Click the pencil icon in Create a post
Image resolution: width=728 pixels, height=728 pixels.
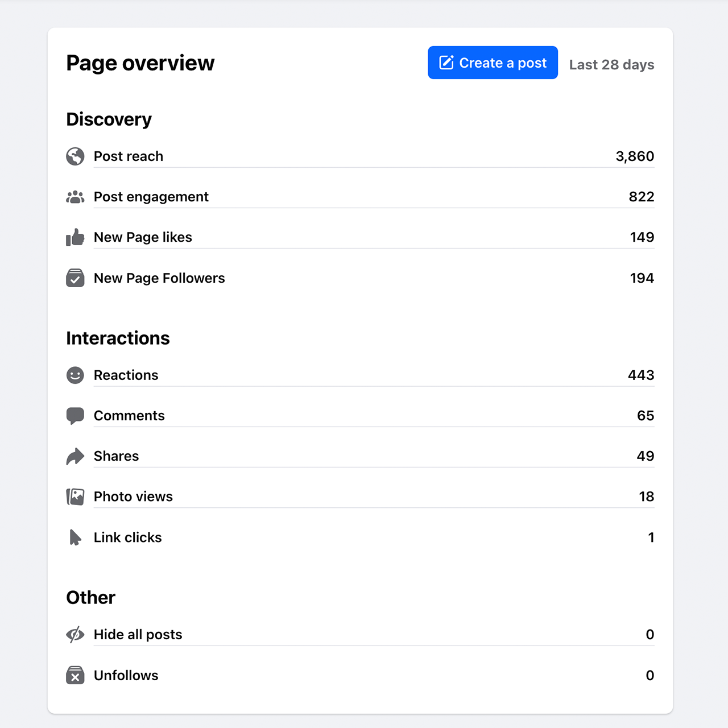point(446,63)
